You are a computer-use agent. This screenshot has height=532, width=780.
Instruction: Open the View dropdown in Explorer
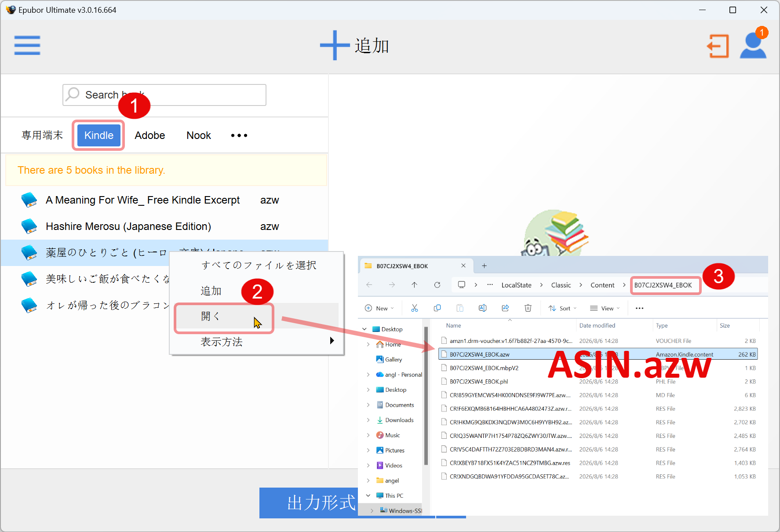tap(605, 308)
